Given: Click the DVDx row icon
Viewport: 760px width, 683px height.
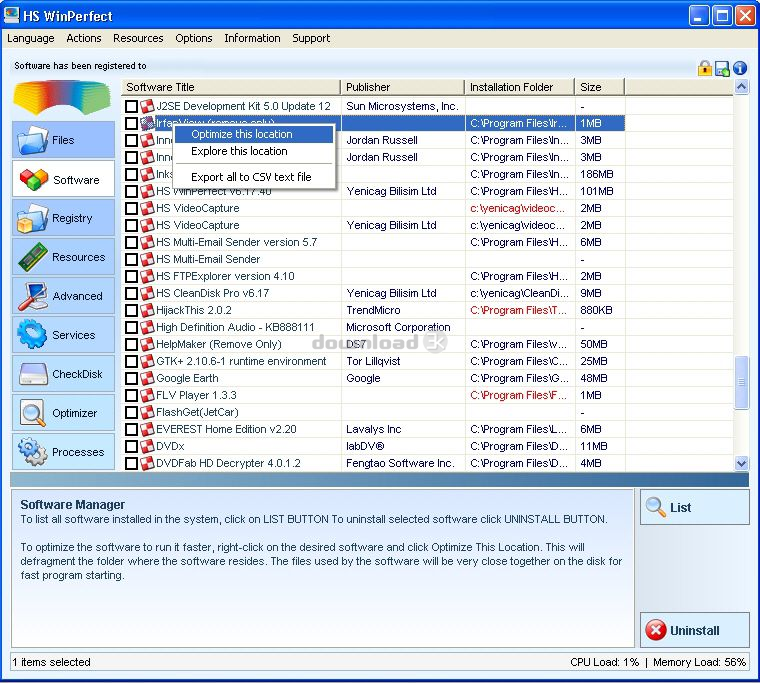Looking at the screenshot, I should [147, 446].
